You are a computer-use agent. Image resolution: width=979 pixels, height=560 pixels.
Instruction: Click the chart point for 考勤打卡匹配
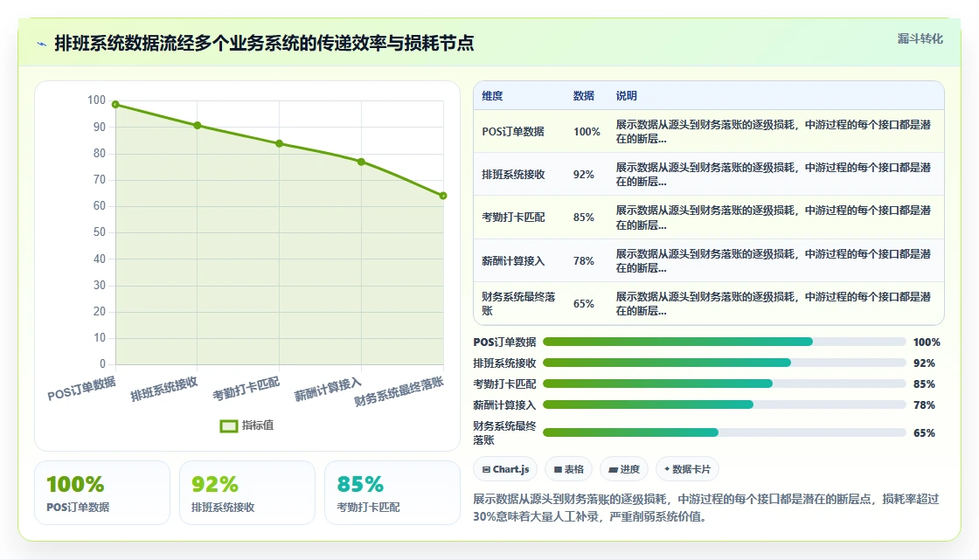279,143
